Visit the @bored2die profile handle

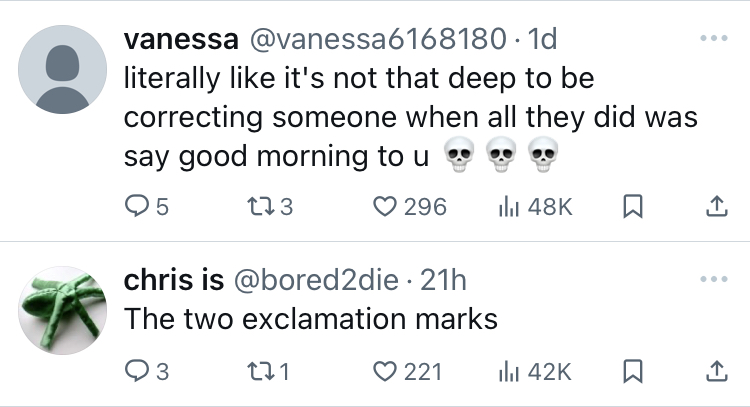316,280
